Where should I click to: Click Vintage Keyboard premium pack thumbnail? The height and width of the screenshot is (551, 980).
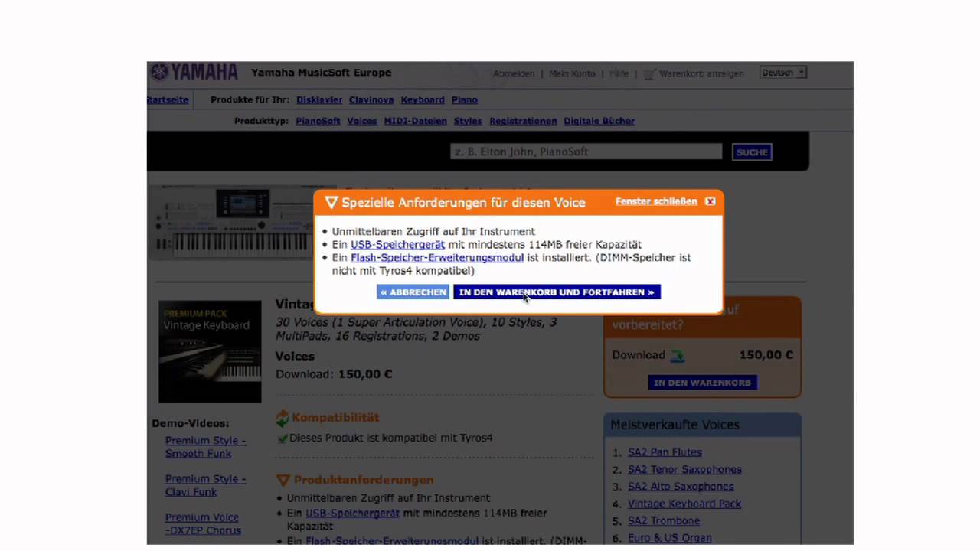point(210,351)
